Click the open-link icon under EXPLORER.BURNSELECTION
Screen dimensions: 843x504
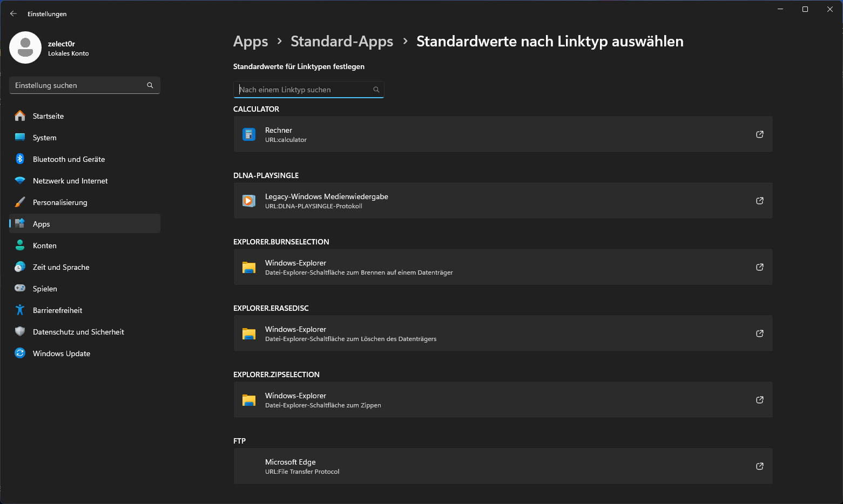[759, 267]
